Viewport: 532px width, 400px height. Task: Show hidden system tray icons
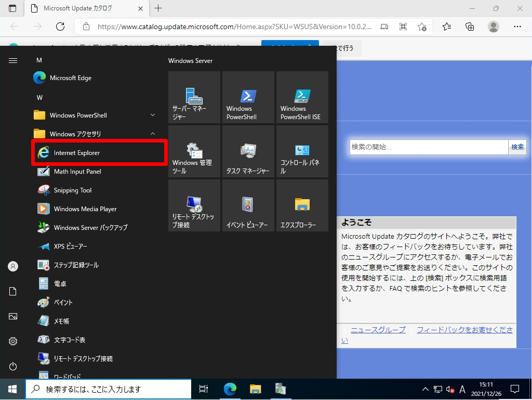coord(425,389)
